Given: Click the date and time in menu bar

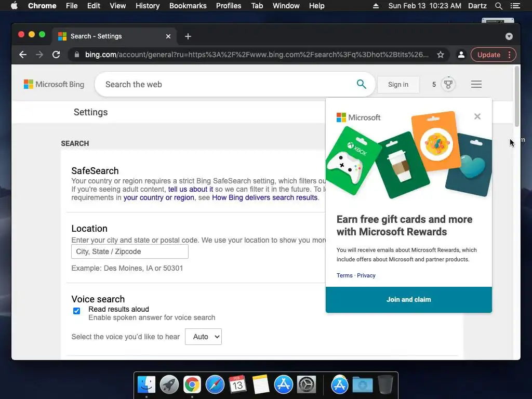Looking at the screenshot, I should tap(424, 6).
